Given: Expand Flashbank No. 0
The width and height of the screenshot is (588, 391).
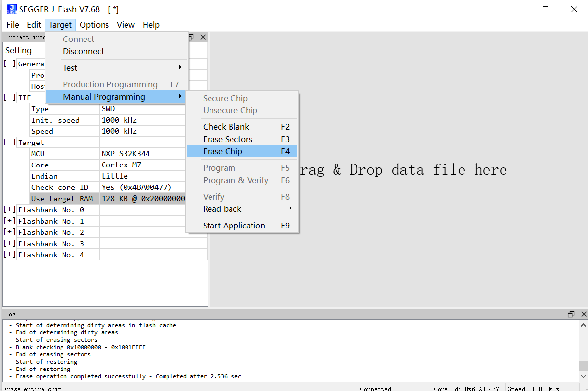Looking at the screenshot, I should [9, 209].
